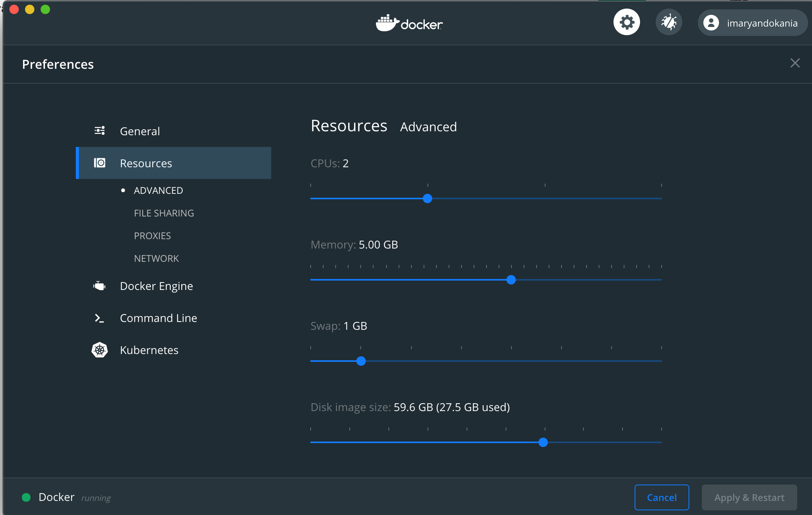Click the user account avatar icon

711,23
